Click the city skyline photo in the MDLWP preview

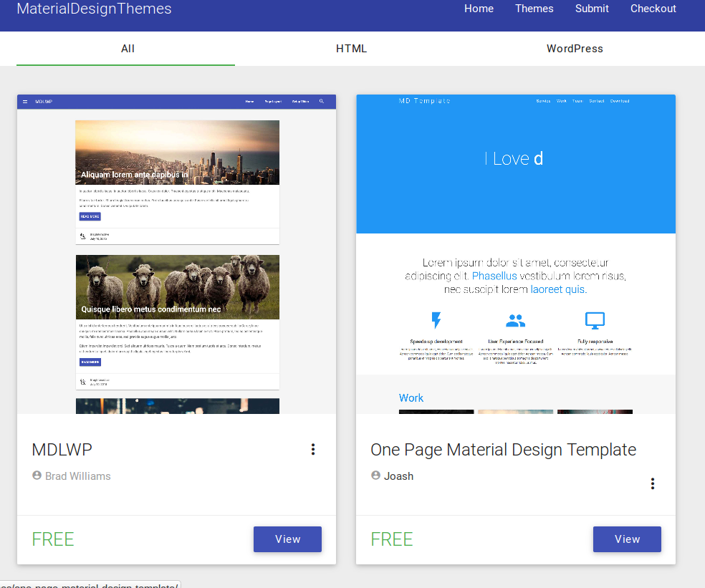(x=178, y=152)
